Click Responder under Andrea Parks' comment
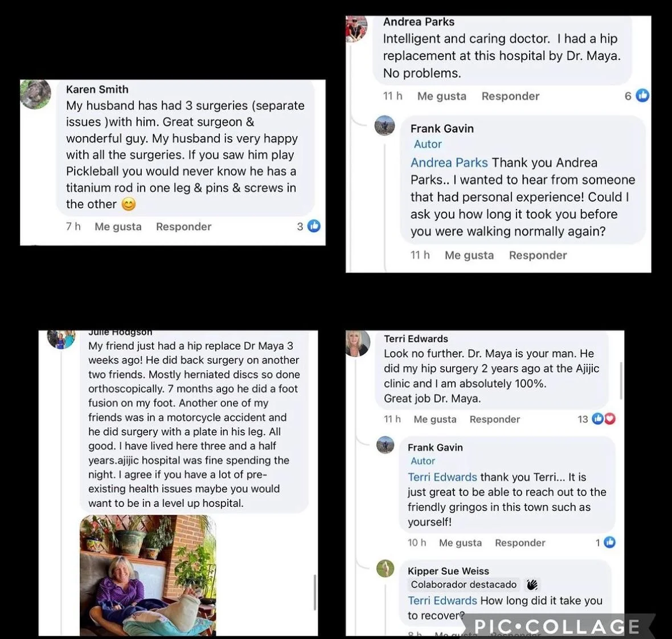 [510, 96]
